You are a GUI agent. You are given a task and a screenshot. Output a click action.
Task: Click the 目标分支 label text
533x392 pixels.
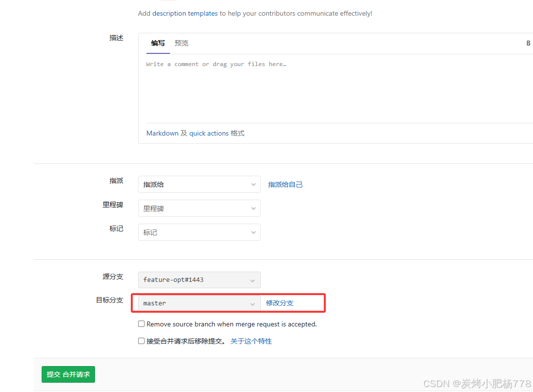109,300
